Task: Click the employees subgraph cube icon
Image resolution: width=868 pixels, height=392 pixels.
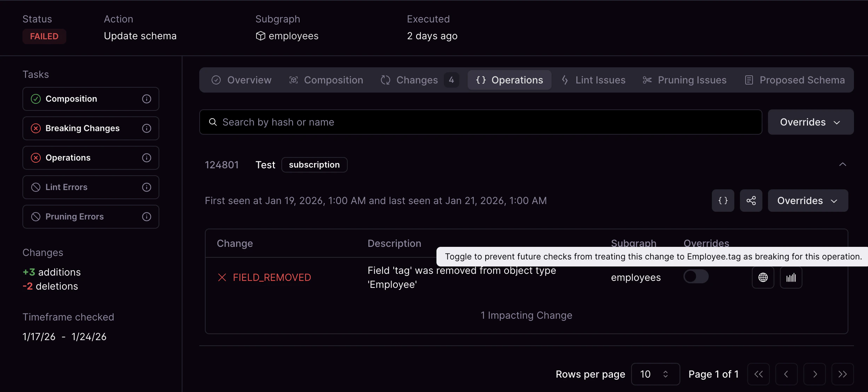Action: [x=260, y=35]
